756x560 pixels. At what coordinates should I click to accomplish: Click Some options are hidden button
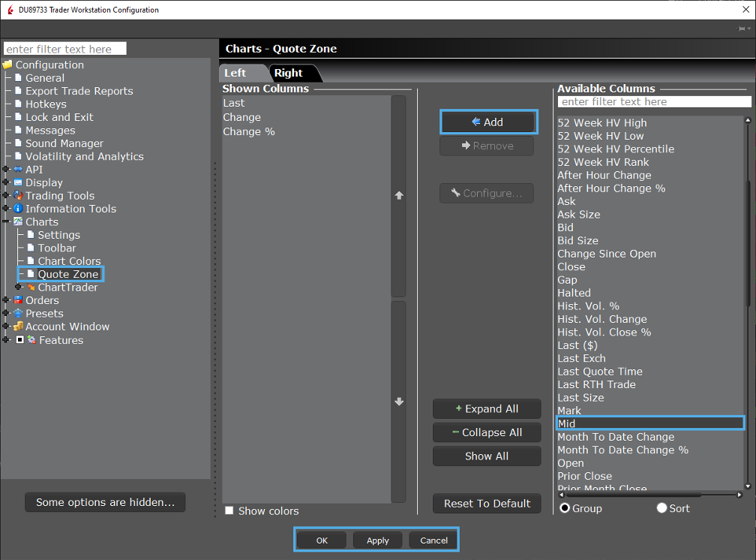[x=105, y=502]
